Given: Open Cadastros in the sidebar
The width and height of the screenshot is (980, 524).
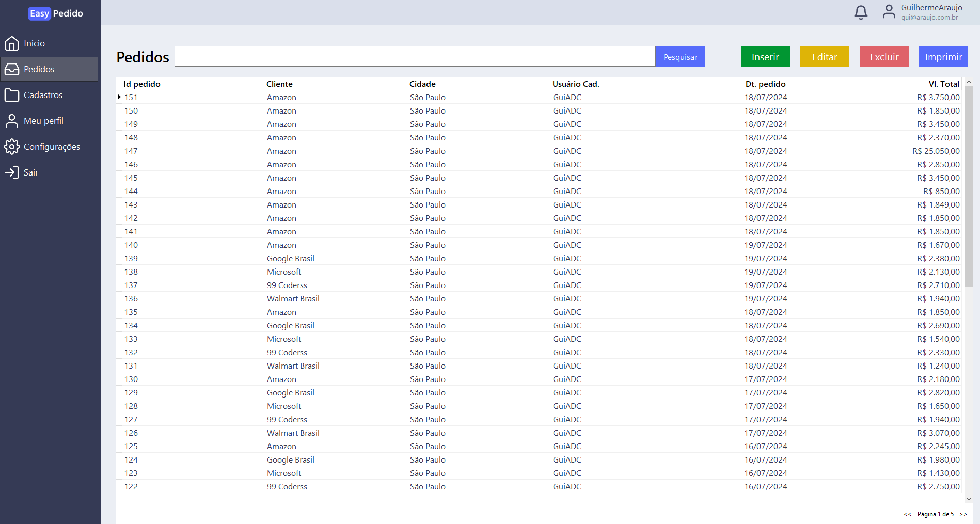Looking at the screenshot, I should tap(43, 95).
